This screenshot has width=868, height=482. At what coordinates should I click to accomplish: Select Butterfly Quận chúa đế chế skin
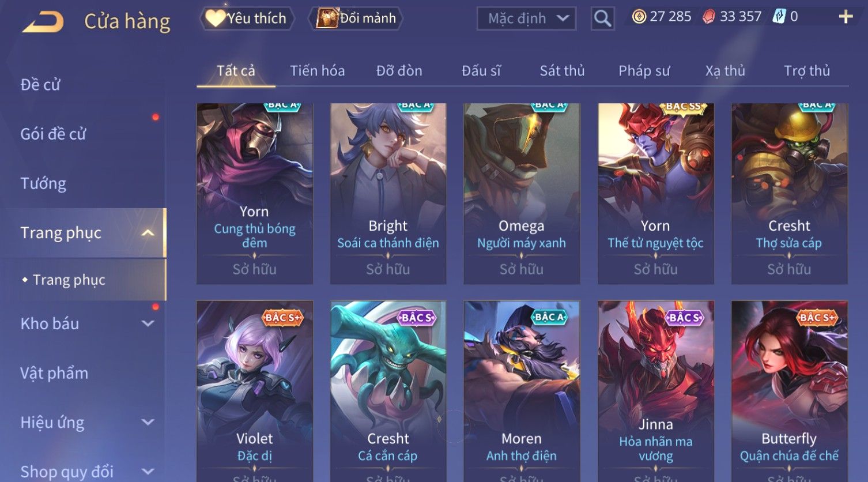tap(789, 391)
